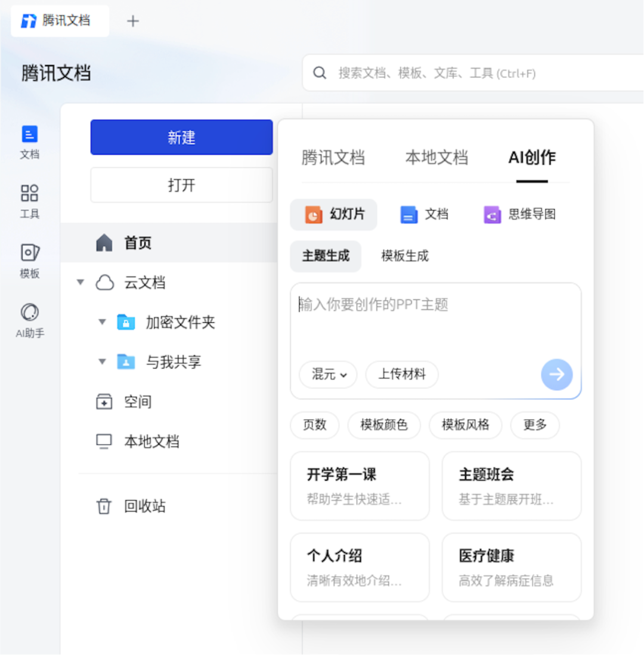Image resolution: width=644 pixels, height=655 pixels.
Task: Select the 主题生成 sub-tab
Action: point(326,256)
